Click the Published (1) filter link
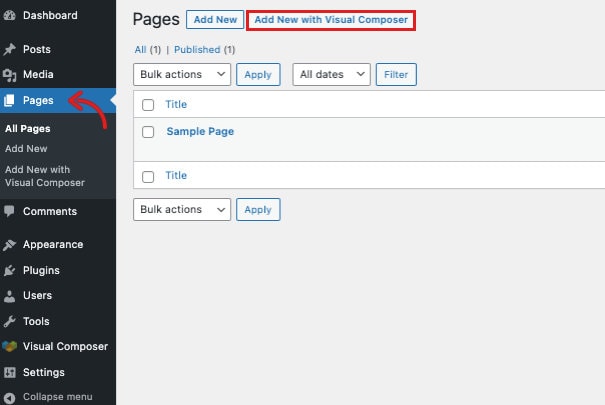Viewport: 605px width, 405px height. coord(204,50)
